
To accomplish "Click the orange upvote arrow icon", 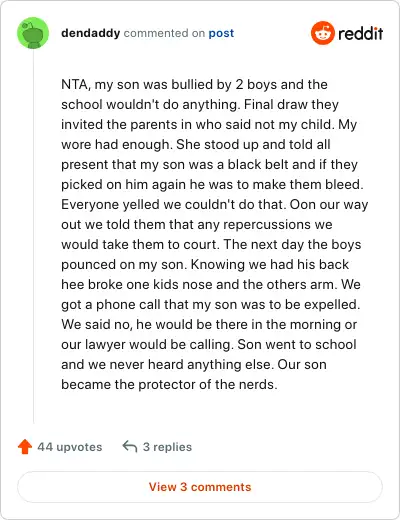I will (25, 447).
